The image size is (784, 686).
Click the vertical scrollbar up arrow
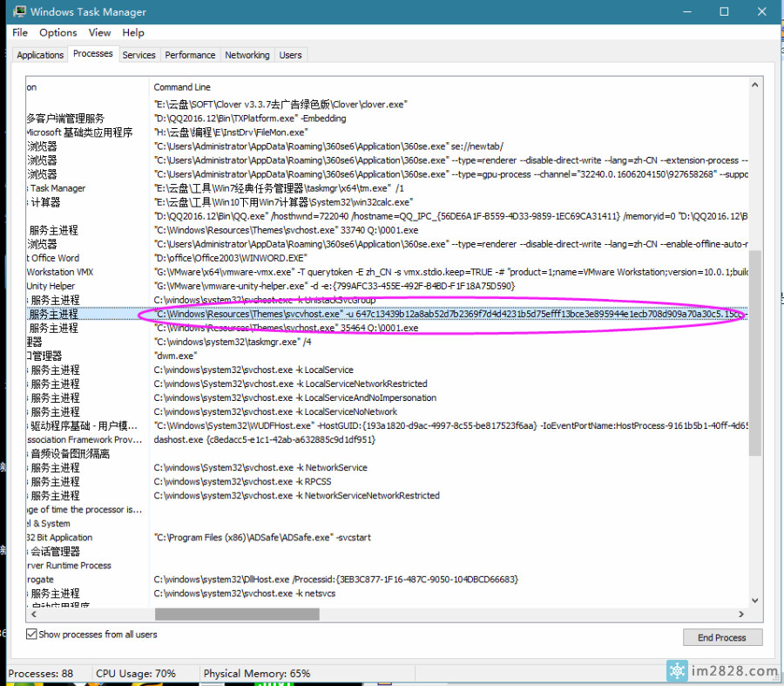(x=755, y=85)
